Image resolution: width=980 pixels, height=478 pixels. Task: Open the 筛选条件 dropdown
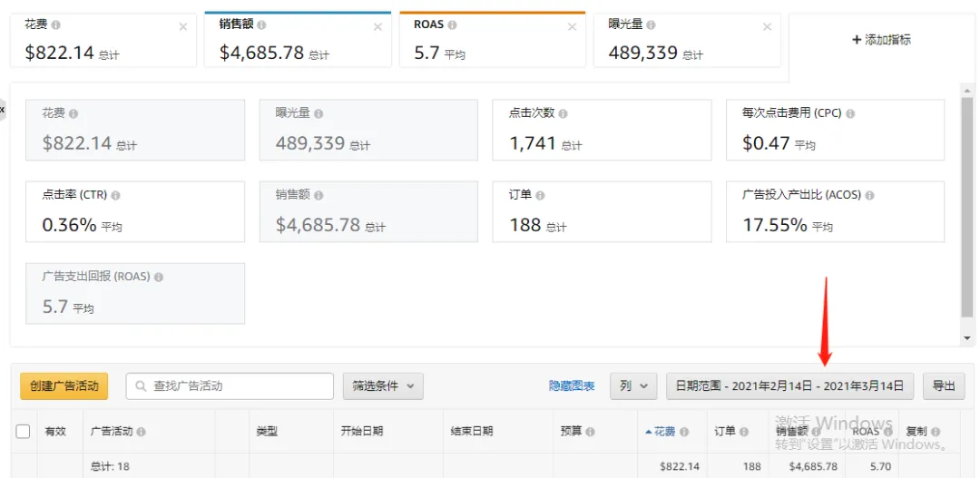(383, 386)
